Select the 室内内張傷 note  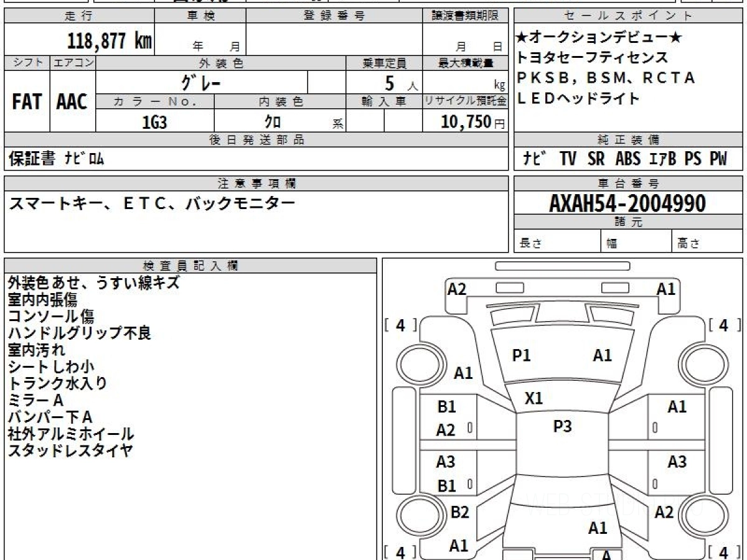[42, 299]
